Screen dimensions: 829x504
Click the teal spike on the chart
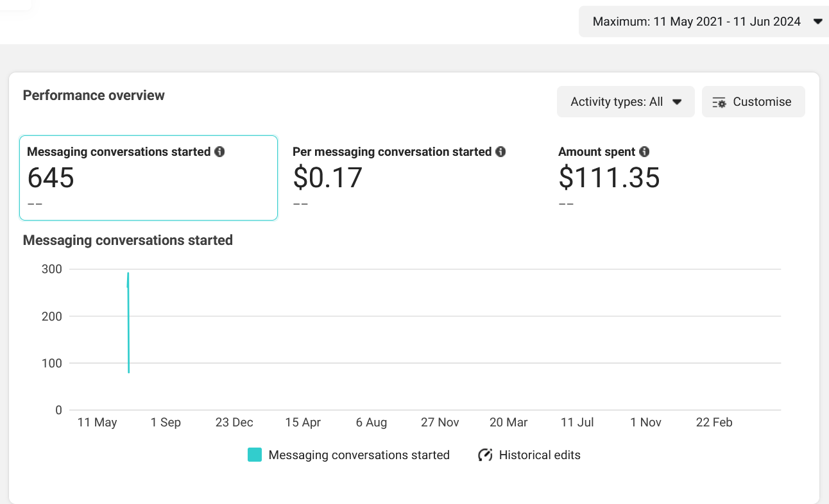click(x=128, y=323)
